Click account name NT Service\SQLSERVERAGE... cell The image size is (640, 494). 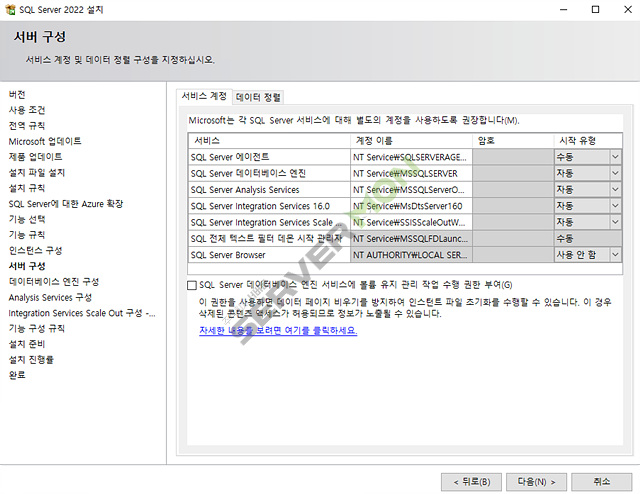[x=411, y=157]
